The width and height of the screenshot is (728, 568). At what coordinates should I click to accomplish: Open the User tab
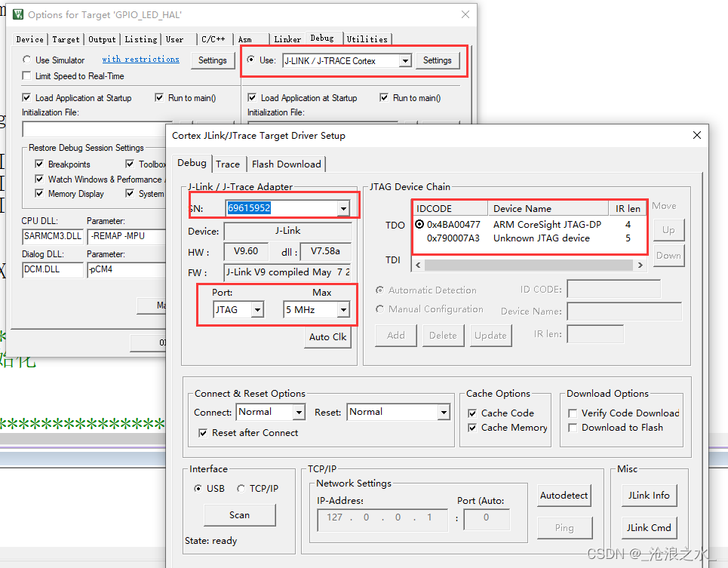(x=174, y=39)
